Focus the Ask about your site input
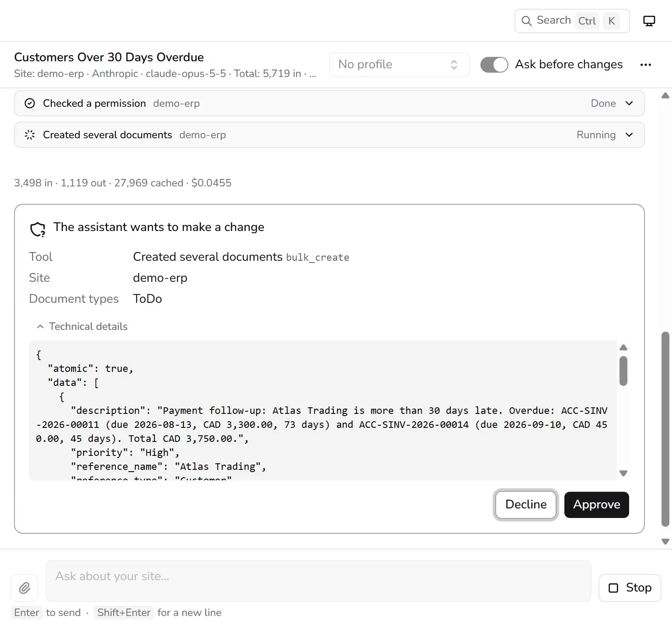Image resolution: width=672 pixels, height=630 pixels. coord(318,581)
